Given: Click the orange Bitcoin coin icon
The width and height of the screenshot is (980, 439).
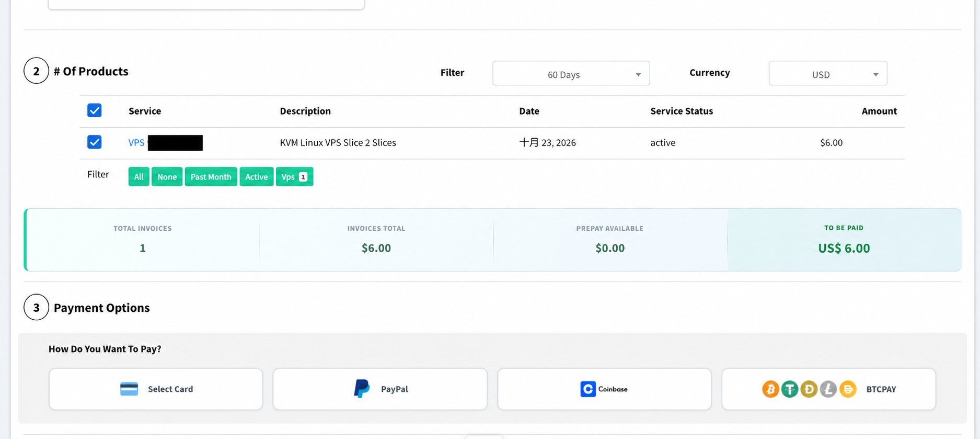Looking at the screenshot, I should click(770, 389).
